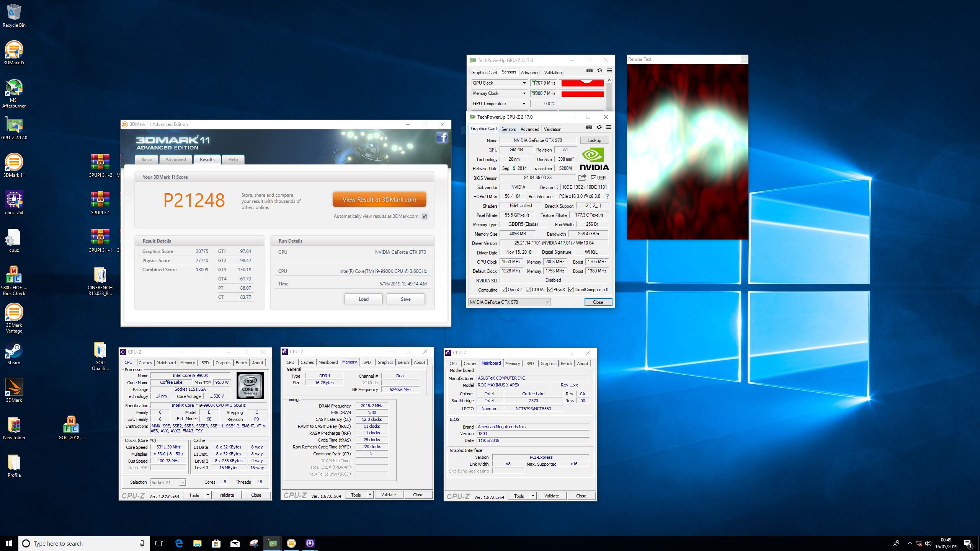980x551 pixels.
Task: Open the 3DMark05 desktop shortcut
Action: 14,53
